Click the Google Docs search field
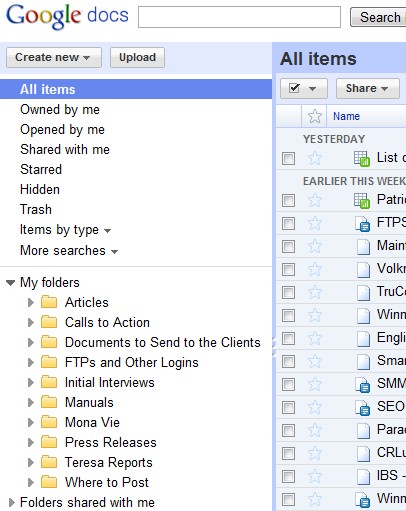This screenshot has height=511, width=406. coord(239,17)
